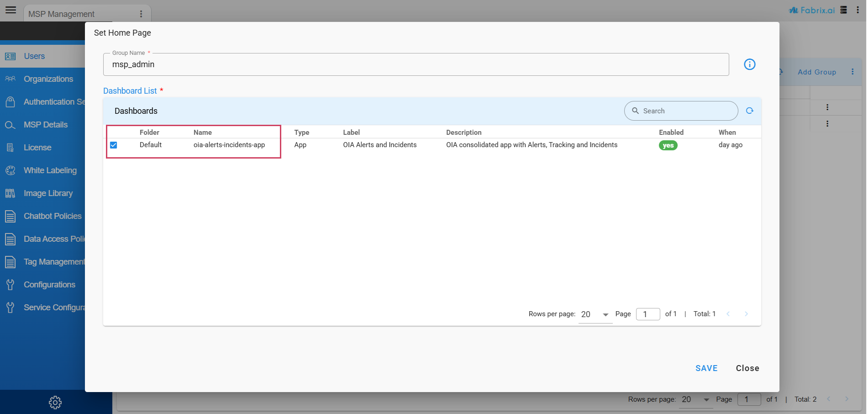Click the Group Name text field
868x414 pixels.
[416, 64]
